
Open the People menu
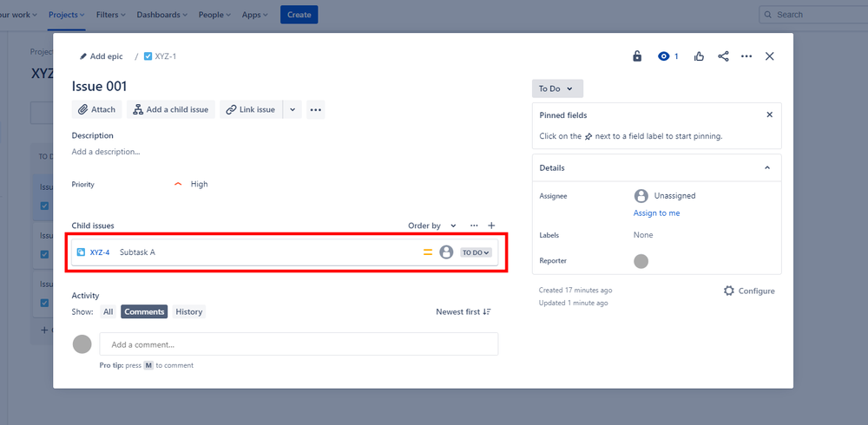(x=214, y=15)
